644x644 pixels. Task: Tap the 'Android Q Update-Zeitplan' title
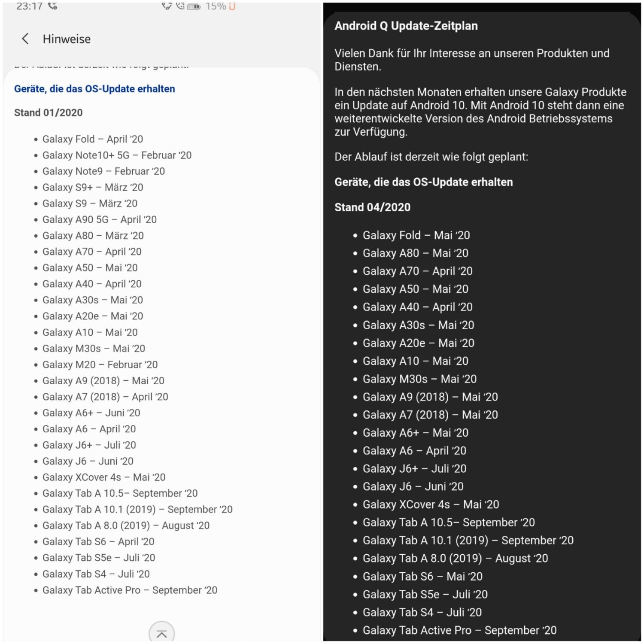[406, 26]
